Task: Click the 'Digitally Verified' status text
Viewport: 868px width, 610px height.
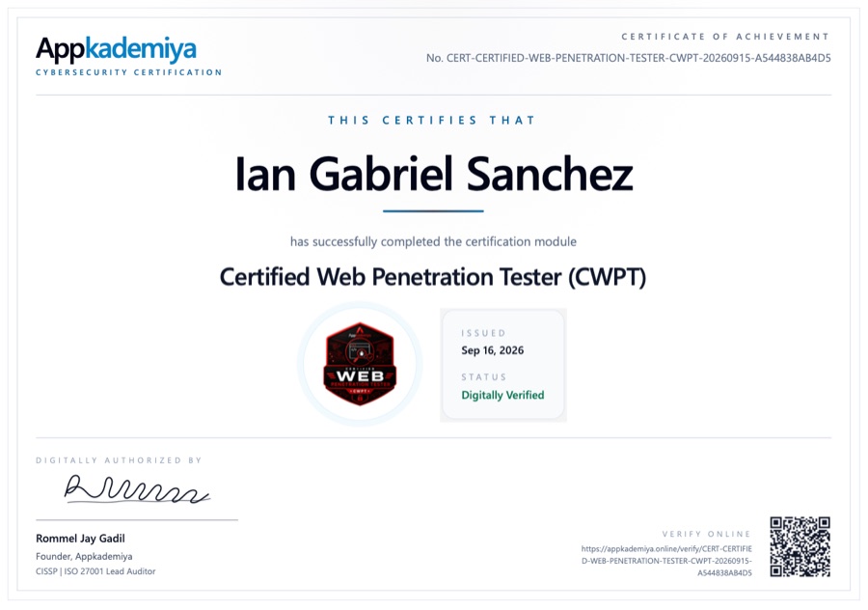Action: (x=502, y=395)
